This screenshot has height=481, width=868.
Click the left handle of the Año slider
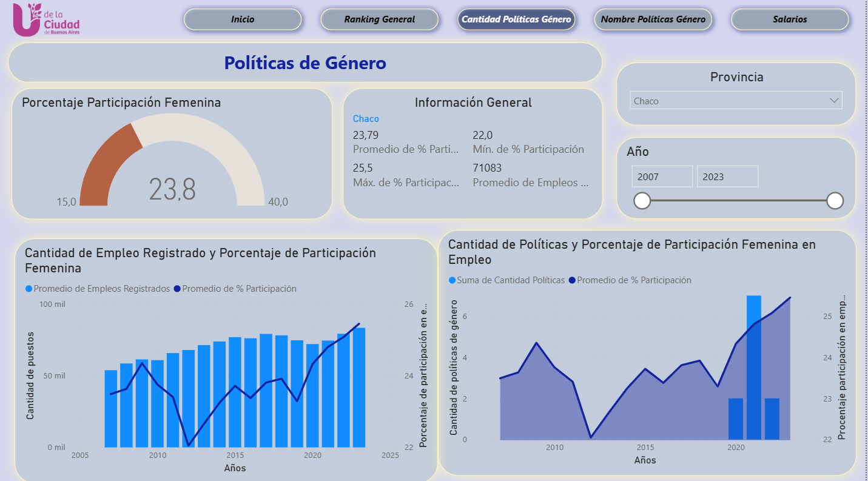point(642,201)
